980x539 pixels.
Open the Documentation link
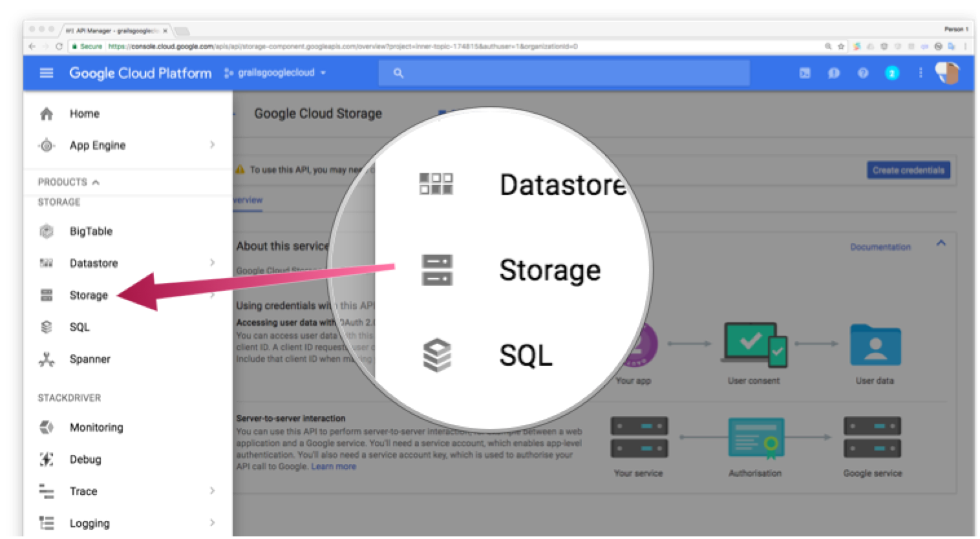tap(880, 247)
